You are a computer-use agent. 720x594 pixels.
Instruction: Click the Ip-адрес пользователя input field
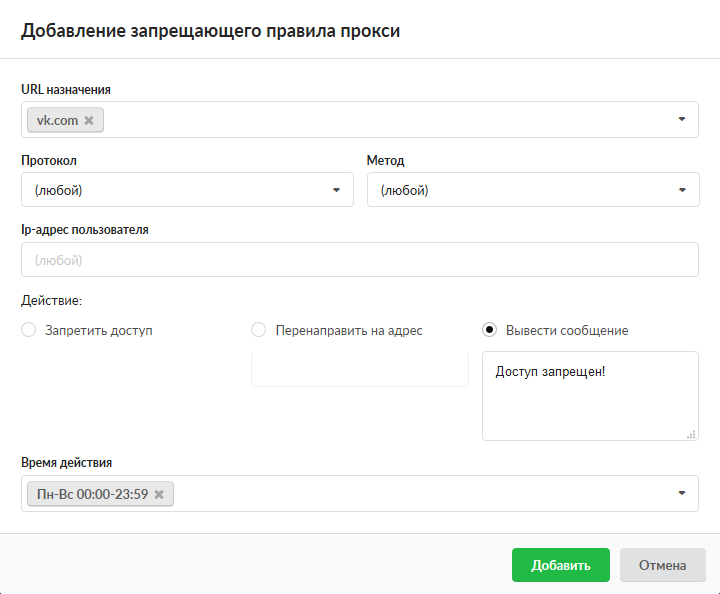(x=359, y=260)
